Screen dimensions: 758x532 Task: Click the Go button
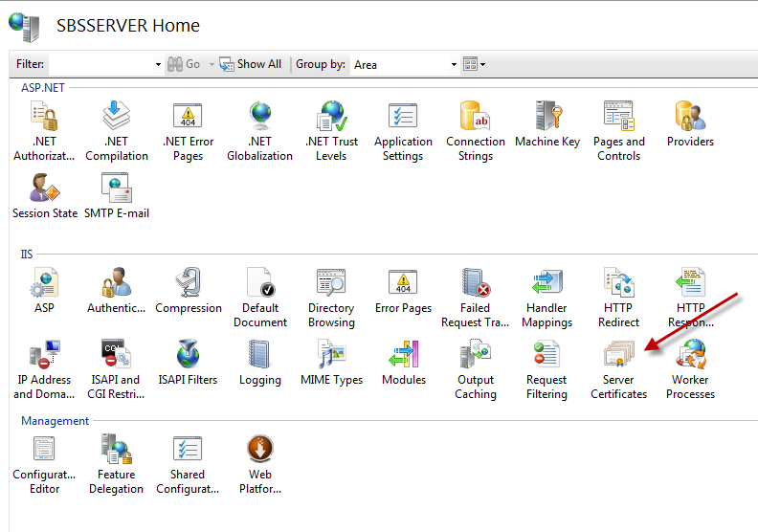click(184, 64)
